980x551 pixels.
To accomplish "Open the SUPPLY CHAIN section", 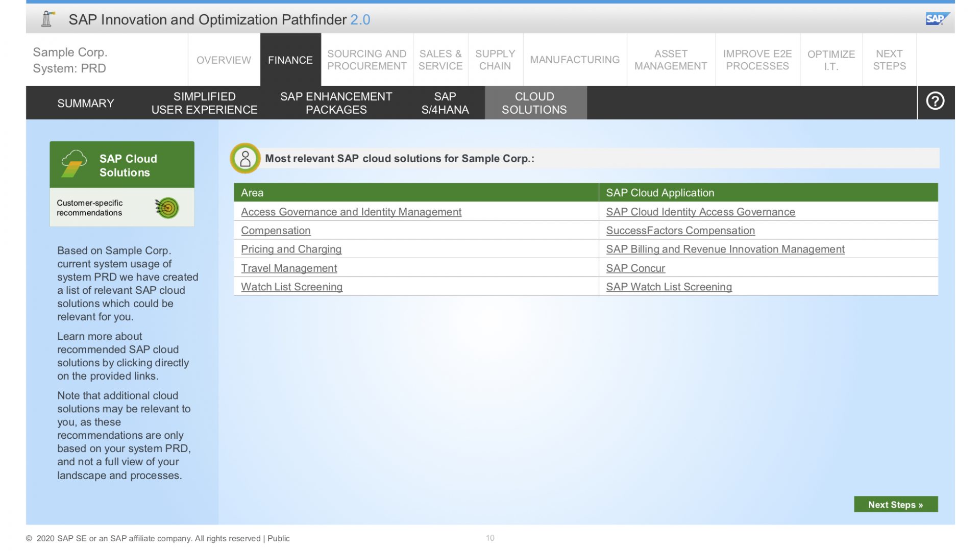I will [494, 60].
